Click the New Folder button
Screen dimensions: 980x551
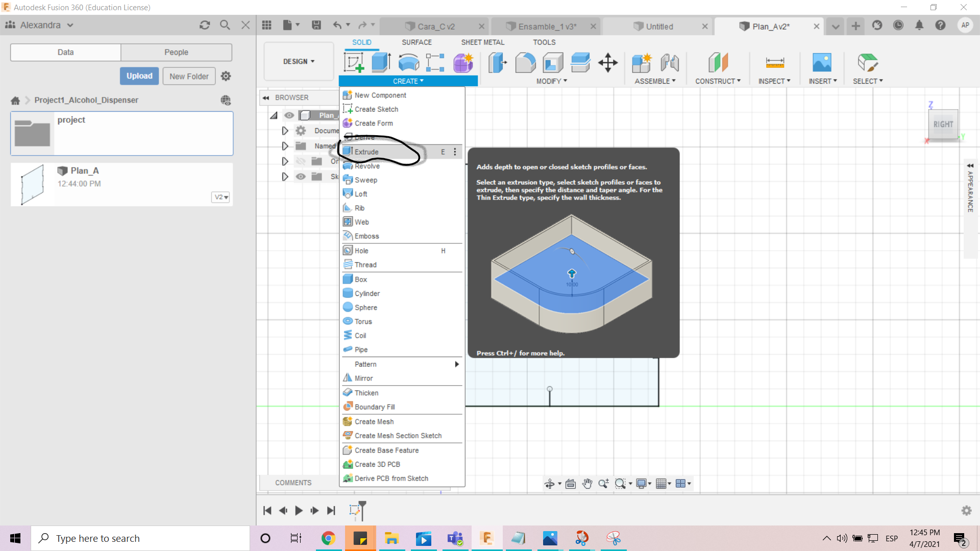[x=189, y=76]
